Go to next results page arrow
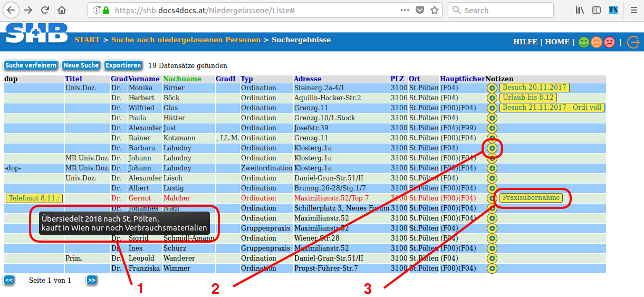This screenshot has height=297, width=644. click(92, 280)
